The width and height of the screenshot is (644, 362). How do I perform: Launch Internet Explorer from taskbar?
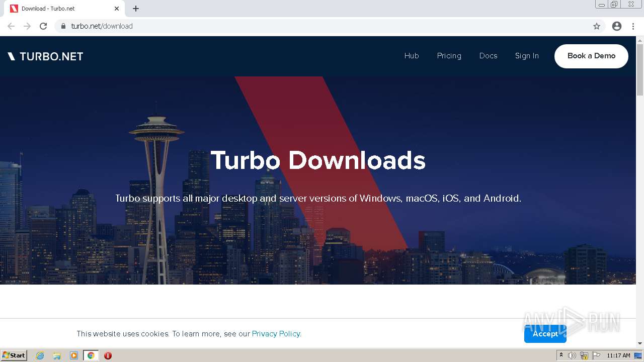coord(40,355)
